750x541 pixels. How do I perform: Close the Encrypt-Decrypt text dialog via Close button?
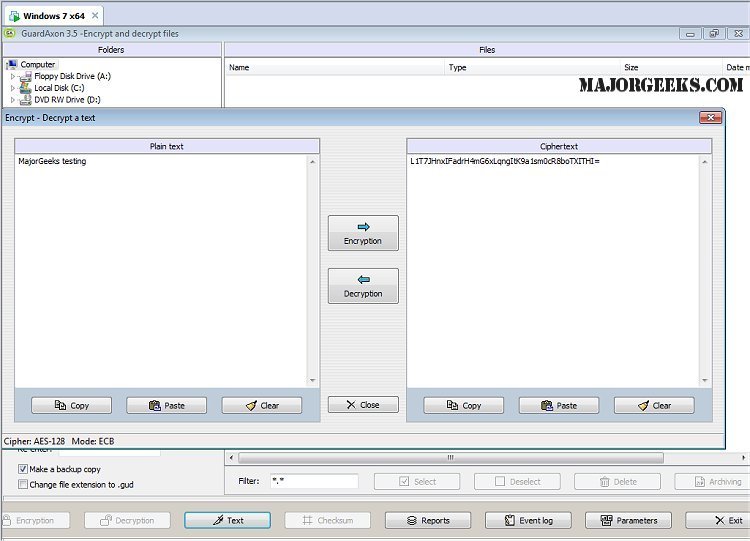coord(363,405)
